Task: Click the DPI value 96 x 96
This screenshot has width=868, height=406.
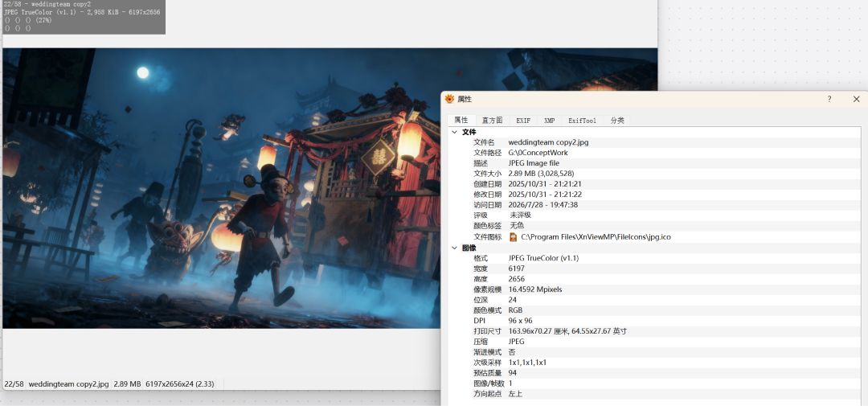Action: [520, 321]
